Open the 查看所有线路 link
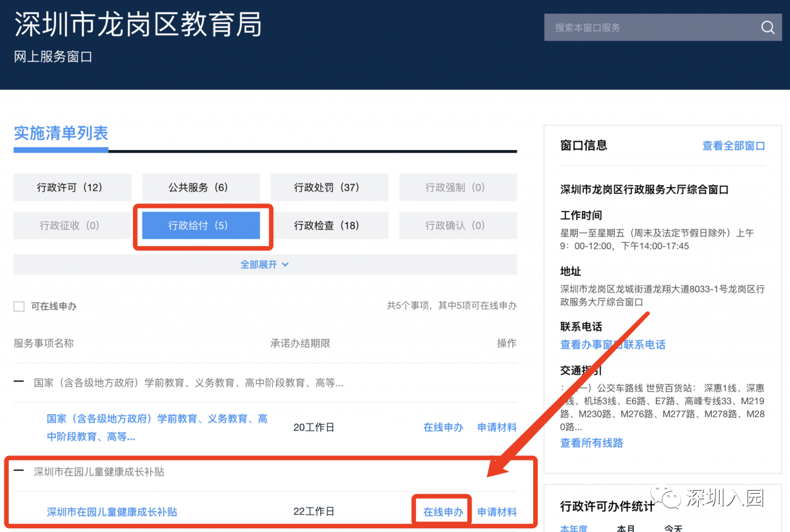The image size is (790, 532). 592,443
